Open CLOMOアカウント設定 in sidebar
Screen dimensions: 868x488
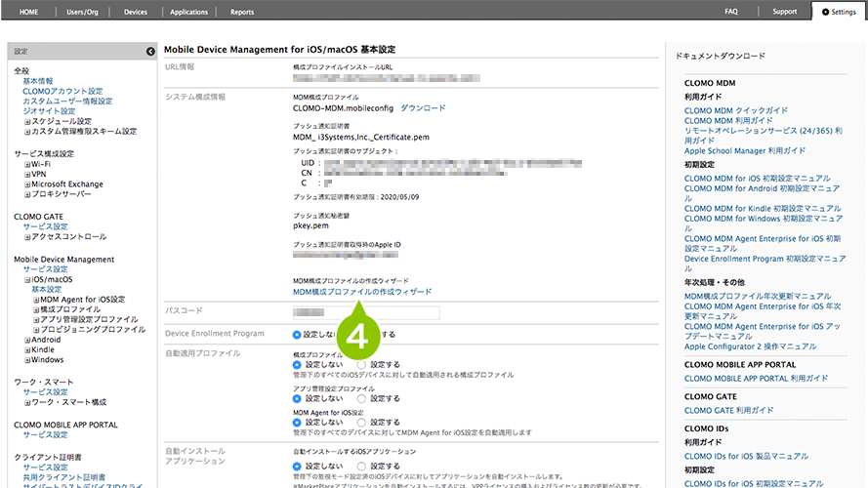pos(62,92)
